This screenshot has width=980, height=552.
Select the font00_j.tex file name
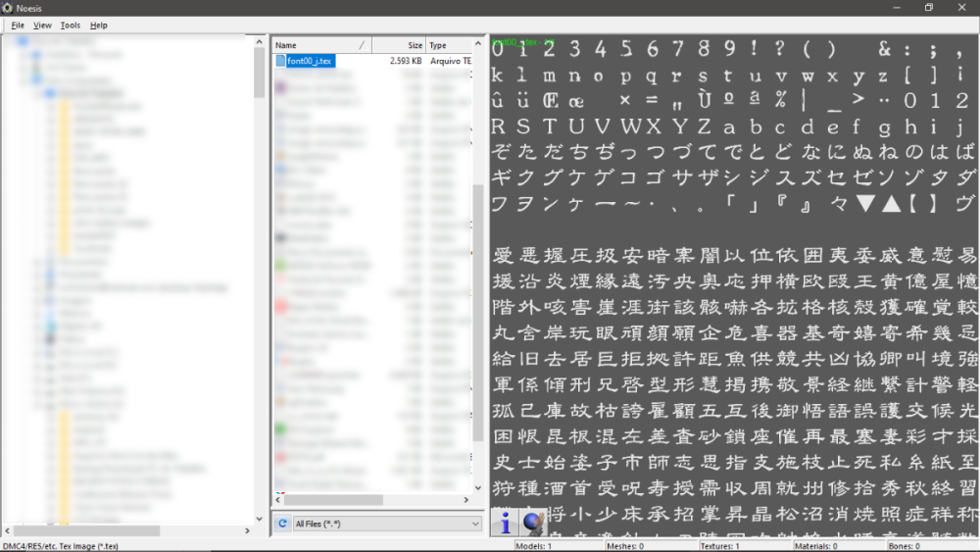[x=311, y=61]
